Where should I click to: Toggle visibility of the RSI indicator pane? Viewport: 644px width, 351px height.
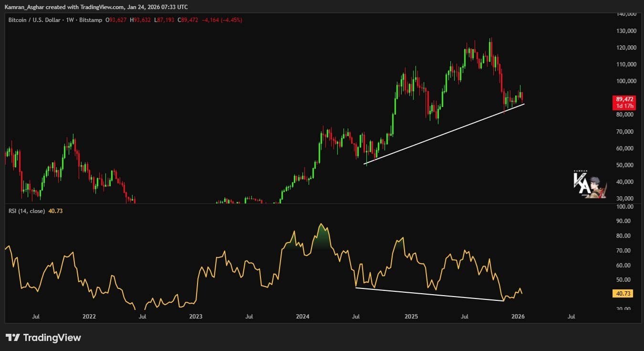point(26,211)
